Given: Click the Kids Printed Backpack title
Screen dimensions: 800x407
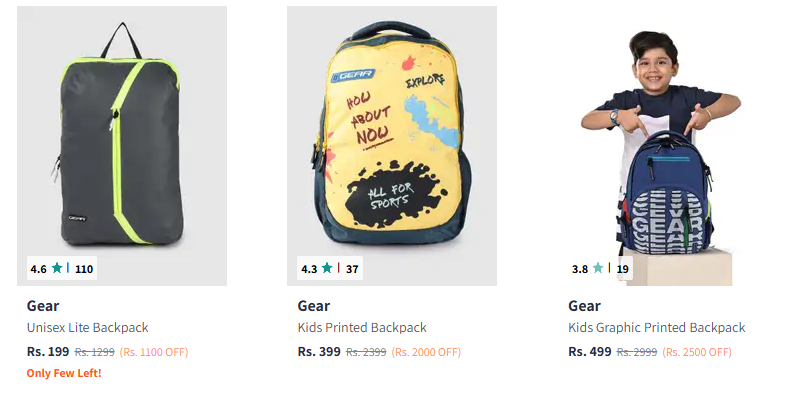Looking at the screenshot, I should coord(362,328).
